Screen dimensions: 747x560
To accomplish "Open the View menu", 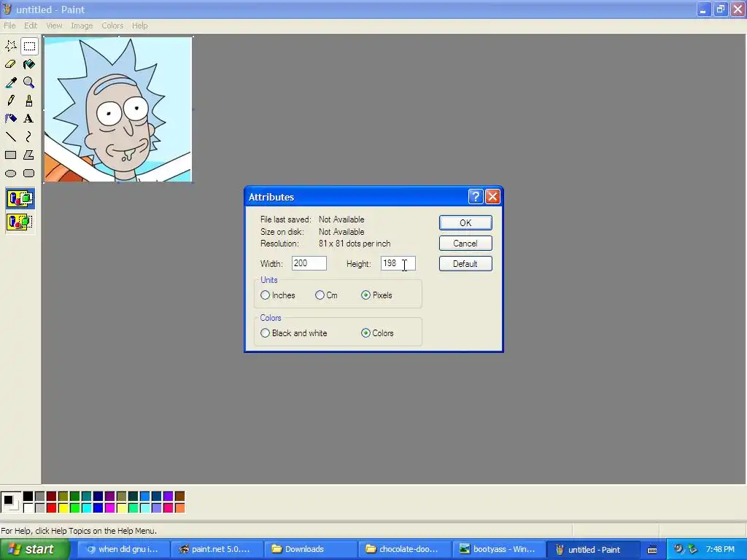I will [x=54, y=26].
